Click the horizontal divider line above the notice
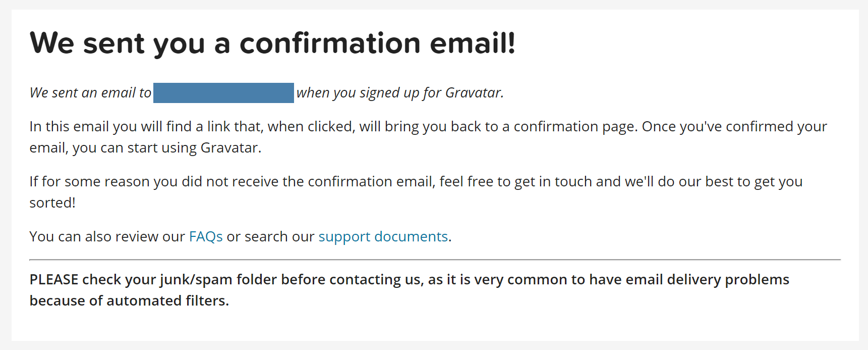This screenshot has height=350, width=868. (x=435, y=260)
